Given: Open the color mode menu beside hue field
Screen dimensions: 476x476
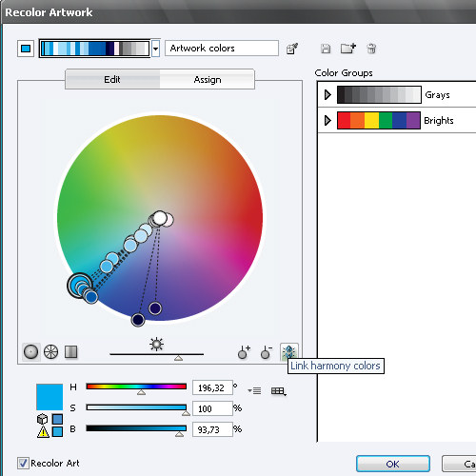Looking at the screenshot, I should [254, 390].
